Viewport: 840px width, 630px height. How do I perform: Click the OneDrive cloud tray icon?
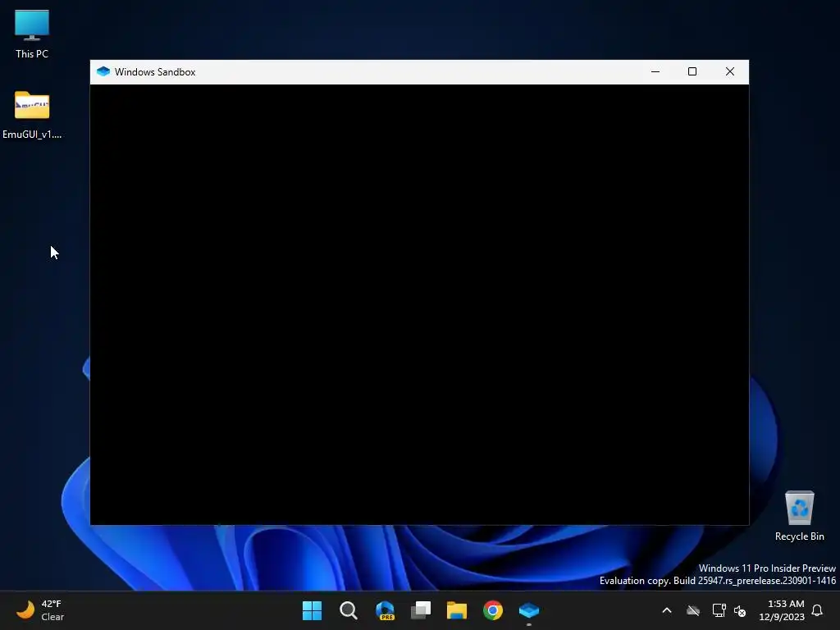693,610
